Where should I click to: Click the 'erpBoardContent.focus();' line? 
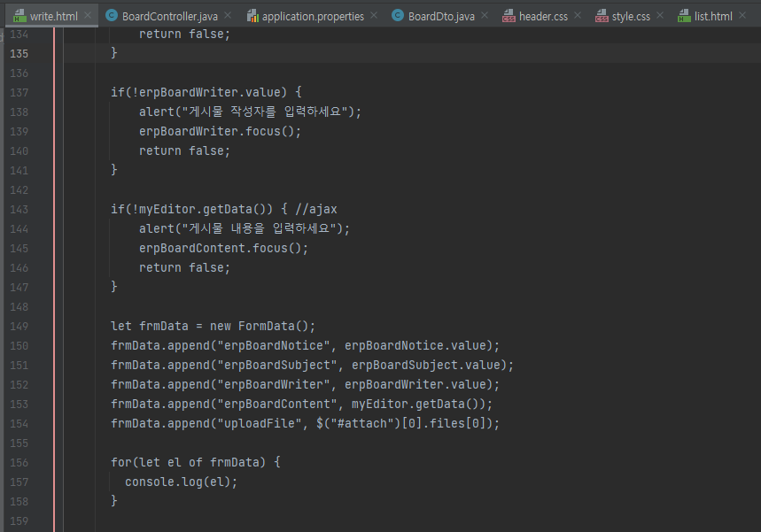[224, 248]
